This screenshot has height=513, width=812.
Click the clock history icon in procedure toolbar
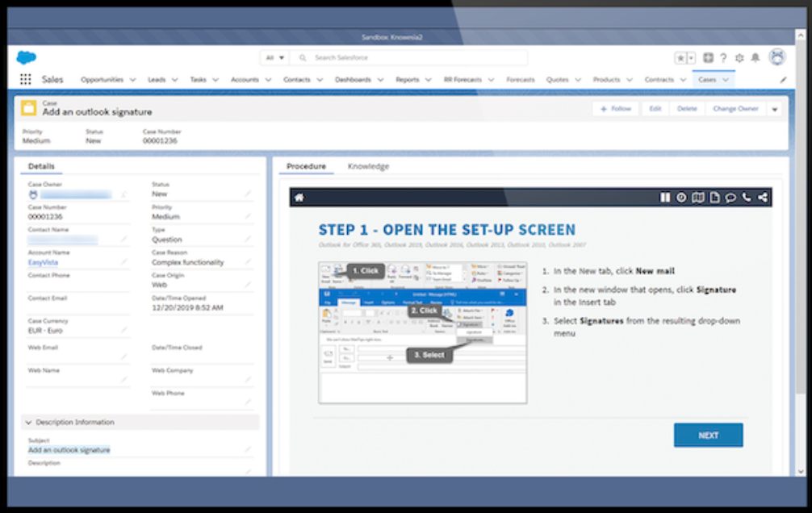(x=681, y=198)
